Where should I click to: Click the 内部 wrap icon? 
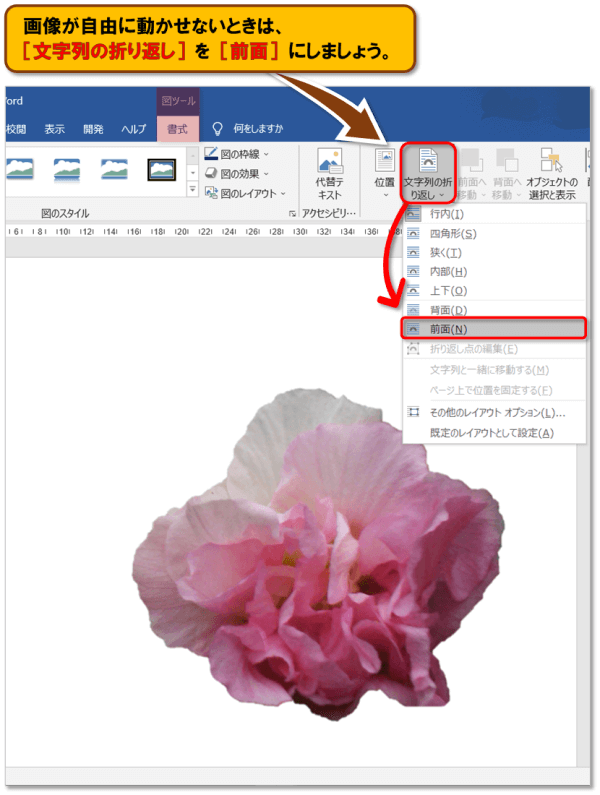pyautogui.click(x=413, y=272)
